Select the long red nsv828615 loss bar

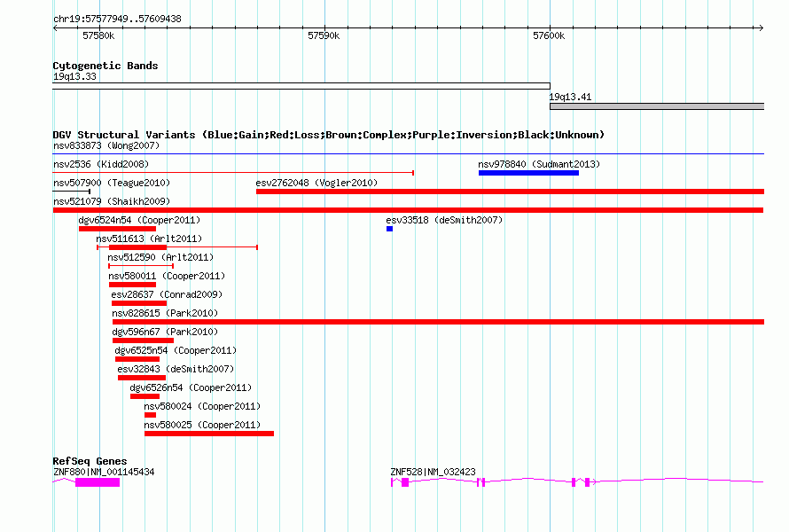[438, 322]
